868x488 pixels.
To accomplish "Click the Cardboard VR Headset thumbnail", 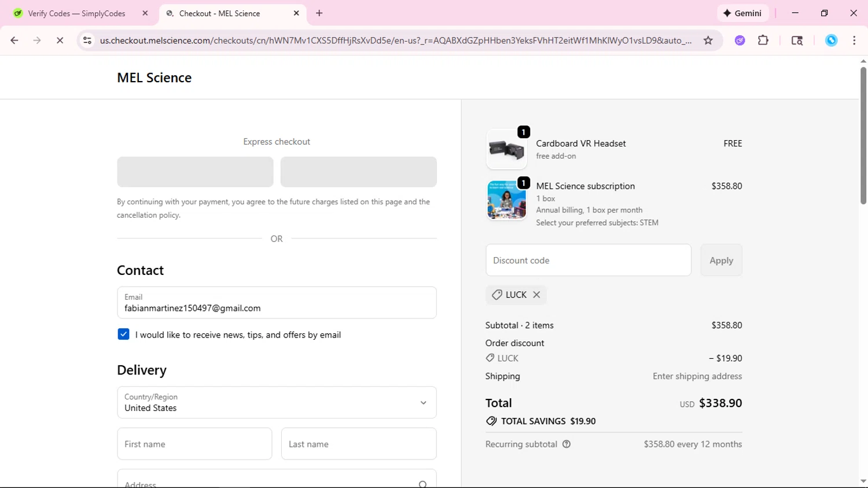I will [x=506, y=149].
